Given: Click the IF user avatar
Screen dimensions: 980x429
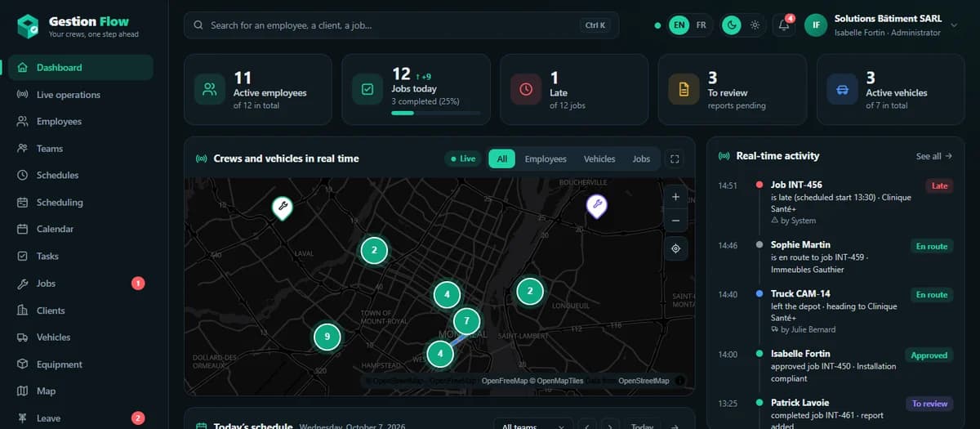Looking at the screenshot, I should coord(815,25).
